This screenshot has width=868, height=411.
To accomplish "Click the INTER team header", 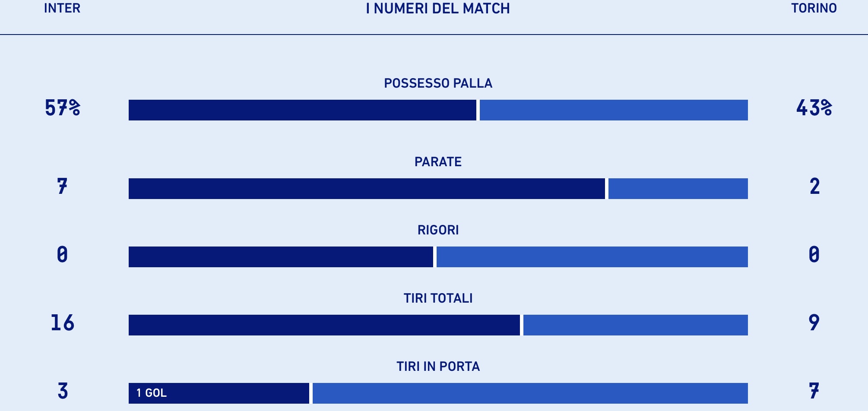I will (62, 8).
